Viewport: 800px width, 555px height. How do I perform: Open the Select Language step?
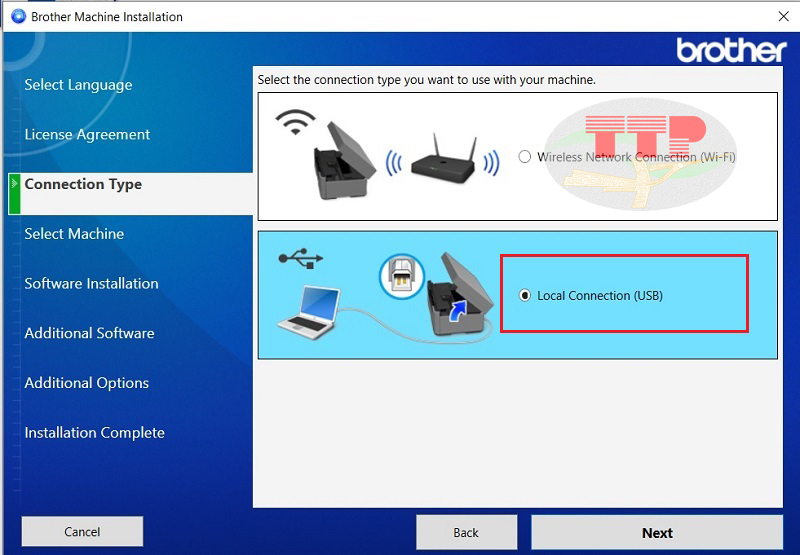point(78,85)
